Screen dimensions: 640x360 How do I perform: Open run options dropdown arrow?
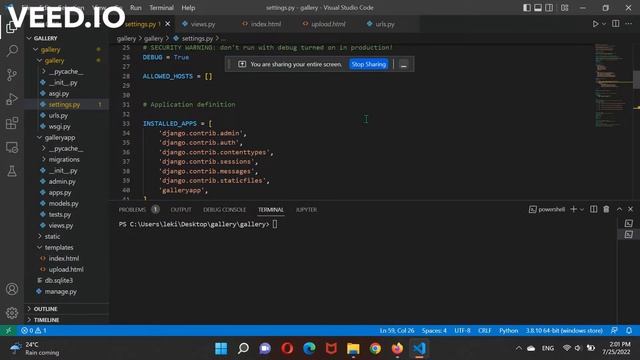(604, 24)
